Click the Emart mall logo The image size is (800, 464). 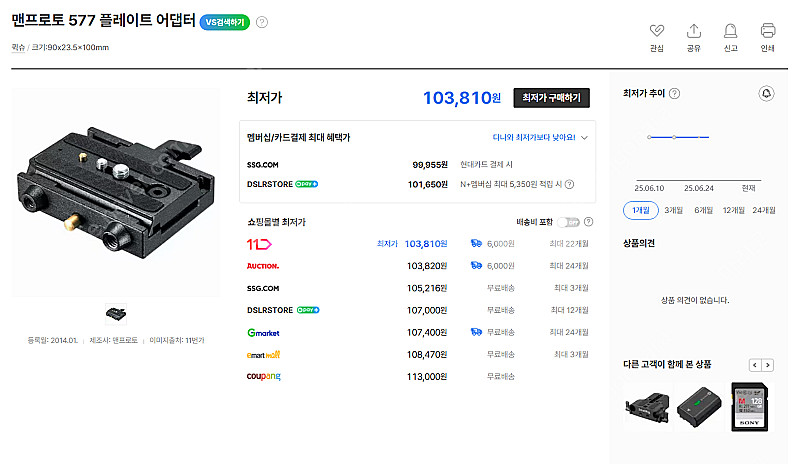tap(263, 355)
